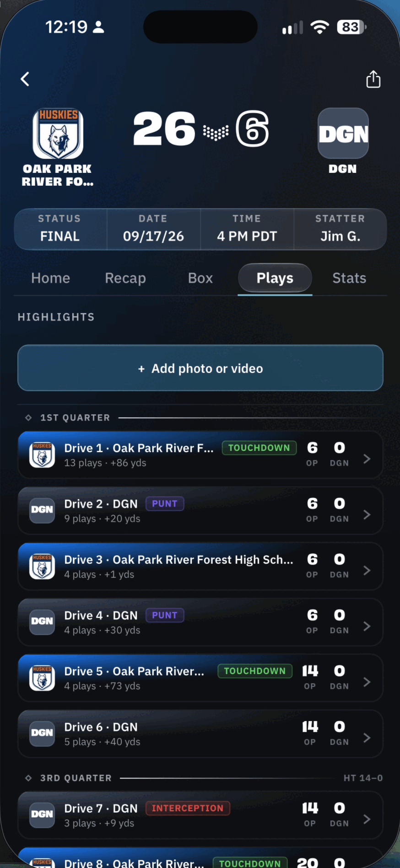This screenshot has height=868, width=400.
Task: Tap the PUNT badge on Drive 4
Action: 165,615
